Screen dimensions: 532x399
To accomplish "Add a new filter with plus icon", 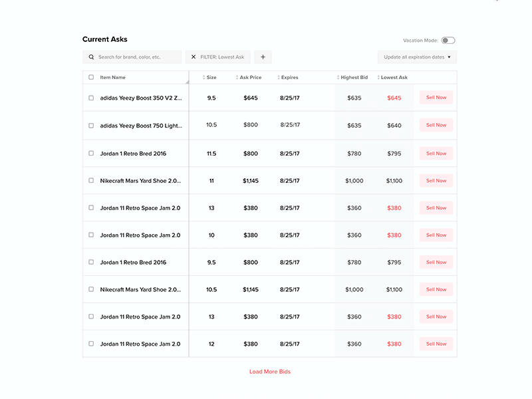I will pos(263,57).
